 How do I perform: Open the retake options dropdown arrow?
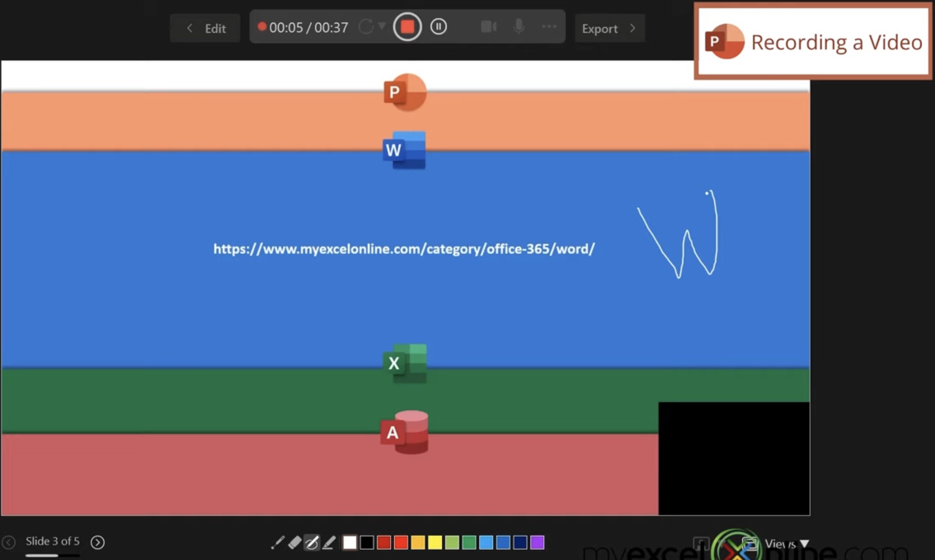[381, 26]
